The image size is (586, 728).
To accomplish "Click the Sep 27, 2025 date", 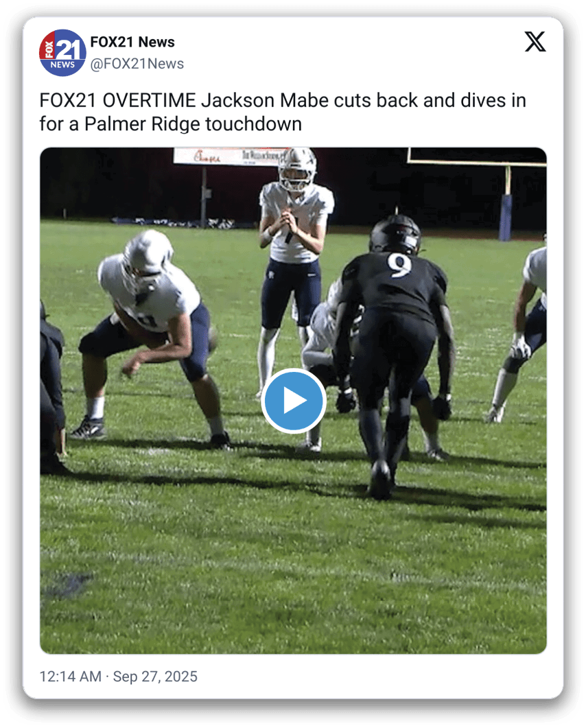I will tap(155, 677).
